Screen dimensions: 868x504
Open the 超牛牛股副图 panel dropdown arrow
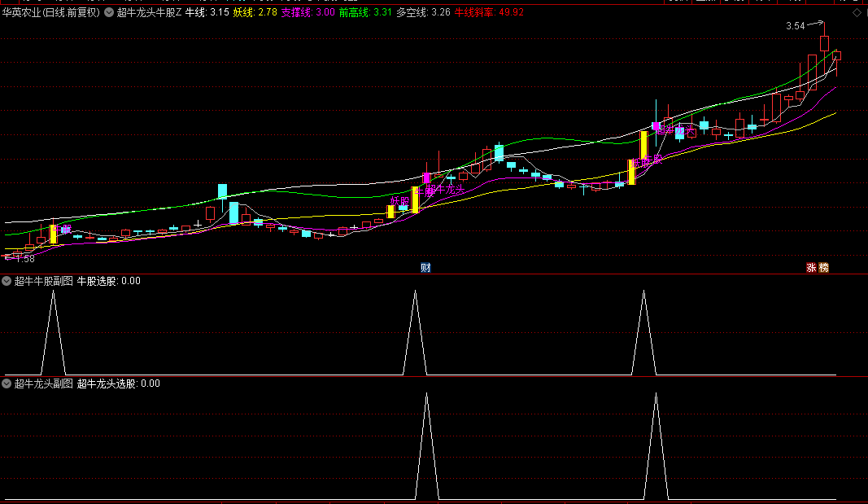tap(7, 281)
